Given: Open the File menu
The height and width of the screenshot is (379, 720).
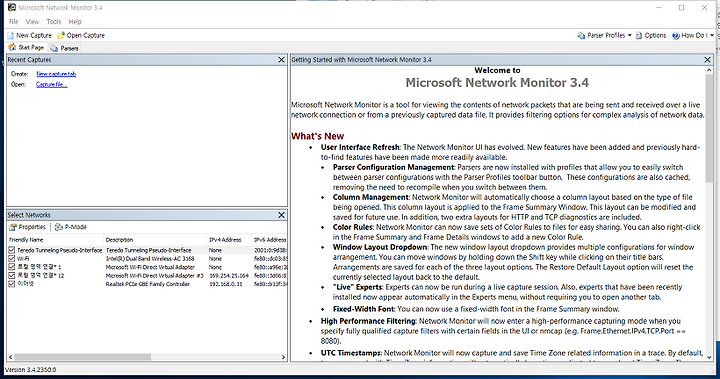Looking at the screenshot, I should (x=14, y=22).
